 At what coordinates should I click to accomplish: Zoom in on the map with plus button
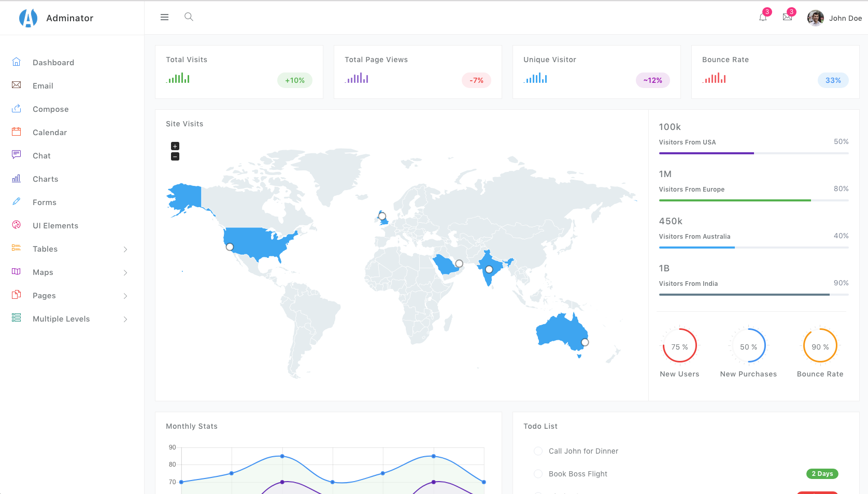click(x=175, y=147)
